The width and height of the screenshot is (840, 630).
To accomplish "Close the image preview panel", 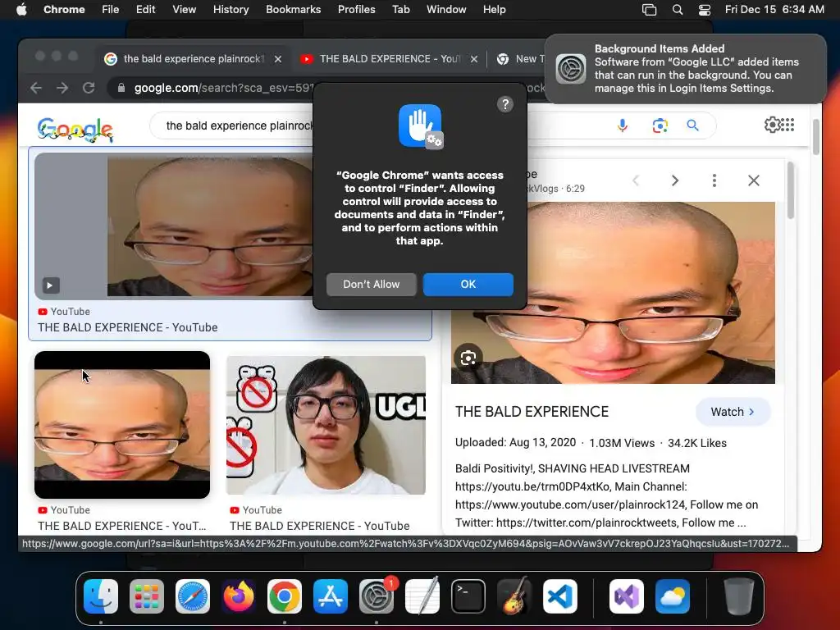I will click(754, 180).
